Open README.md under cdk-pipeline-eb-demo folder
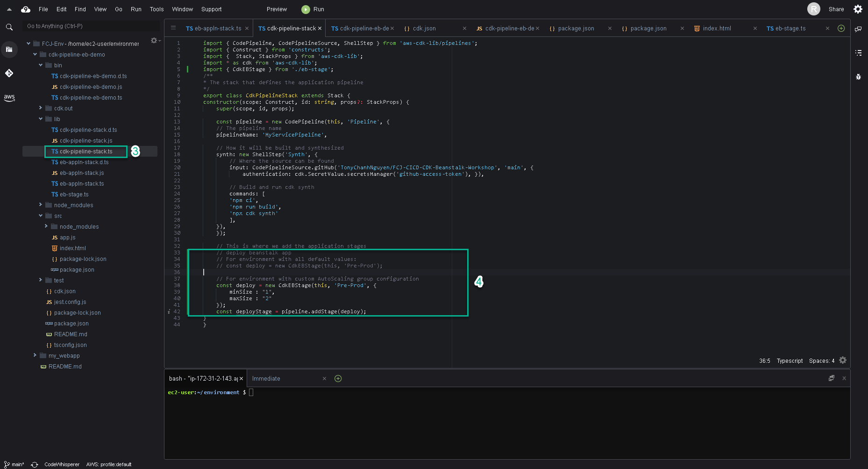868x469 pixels. pyautogui.click(x=71, y=334)
